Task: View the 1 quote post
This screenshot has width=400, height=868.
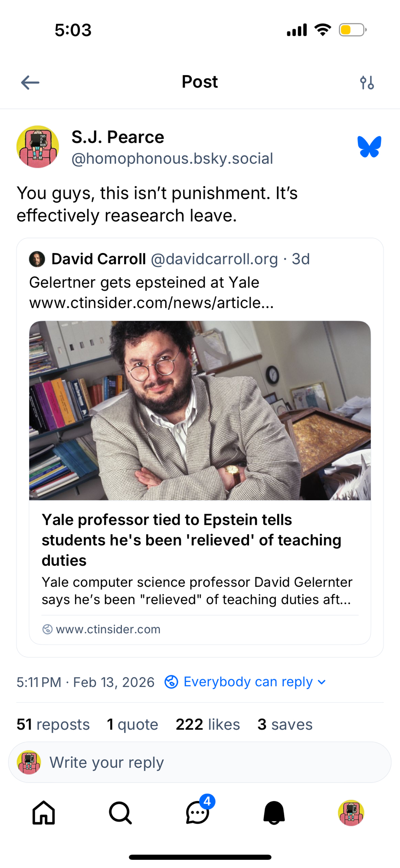Action: (x=132, y=724)
